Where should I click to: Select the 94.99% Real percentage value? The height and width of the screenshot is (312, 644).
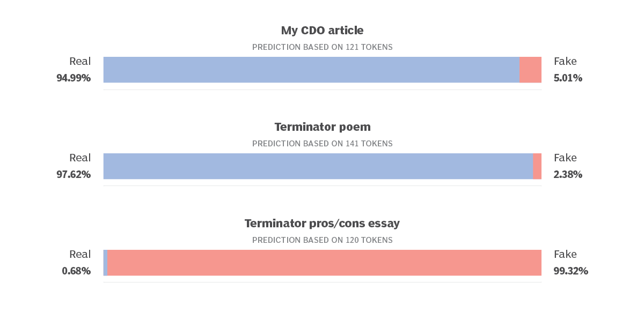74,78
